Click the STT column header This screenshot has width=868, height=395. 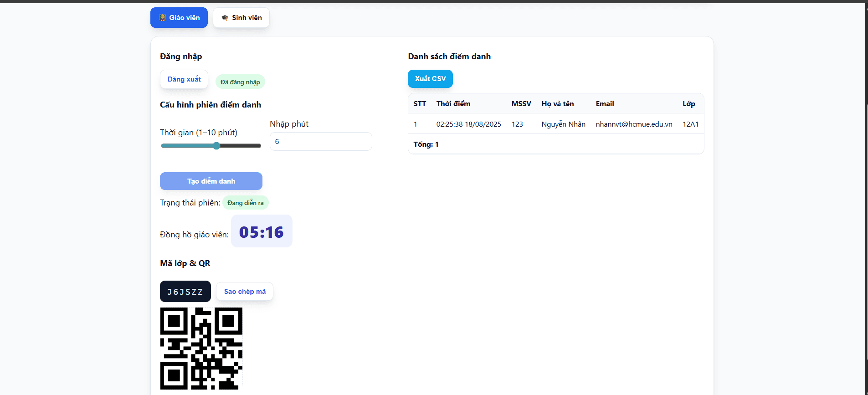coord(420,104)
